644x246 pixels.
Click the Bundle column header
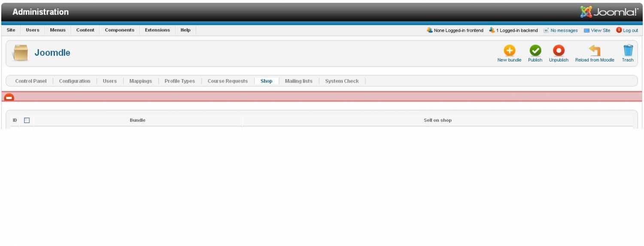138,120
